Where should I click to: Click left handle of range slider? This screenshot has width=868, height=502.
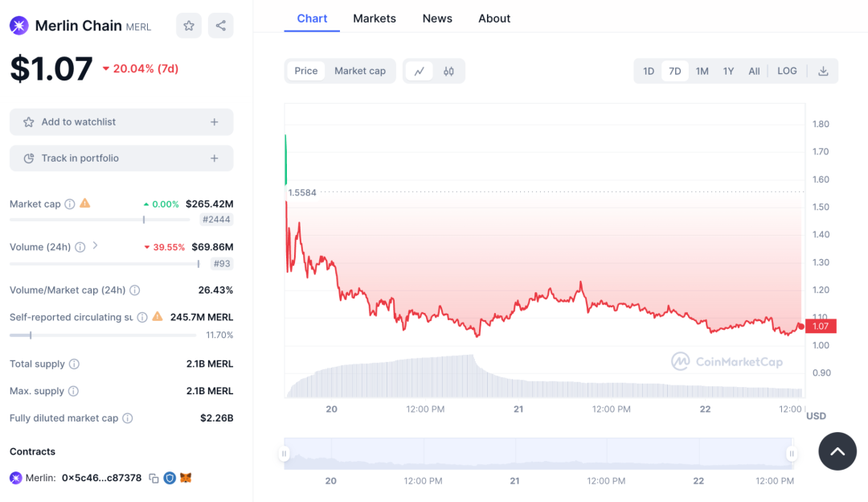284,454
